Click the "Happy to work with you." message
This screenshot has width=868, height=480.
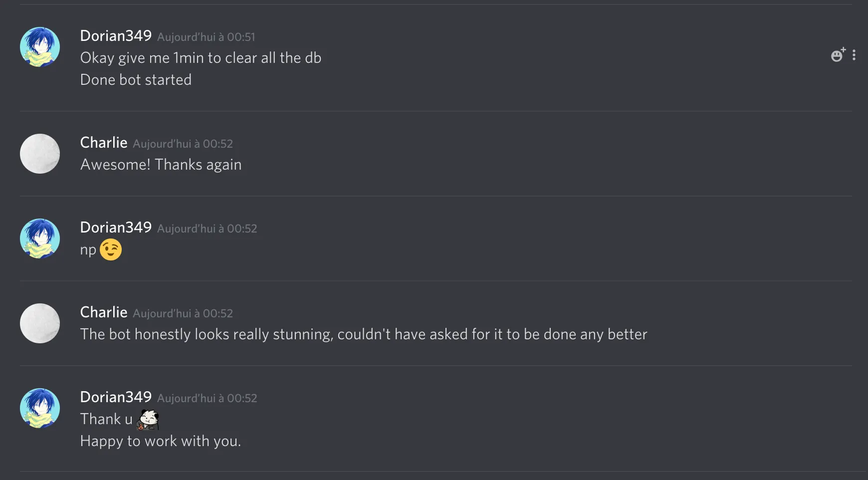[160, 441]
